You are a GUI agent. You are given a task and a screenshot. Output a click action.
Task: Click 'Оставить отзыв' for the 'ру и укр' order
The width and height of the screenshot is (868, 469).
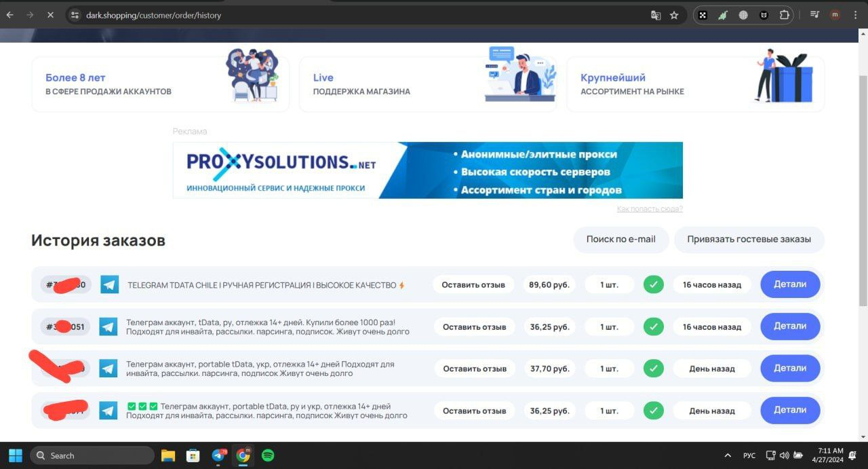475,411
